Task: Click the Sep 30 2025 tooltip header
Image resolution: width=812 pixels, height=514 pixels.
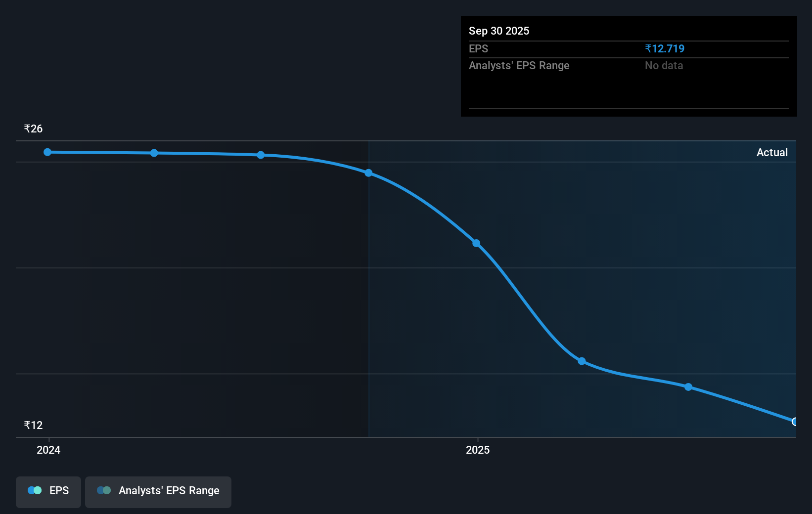Action: point(499,31)
